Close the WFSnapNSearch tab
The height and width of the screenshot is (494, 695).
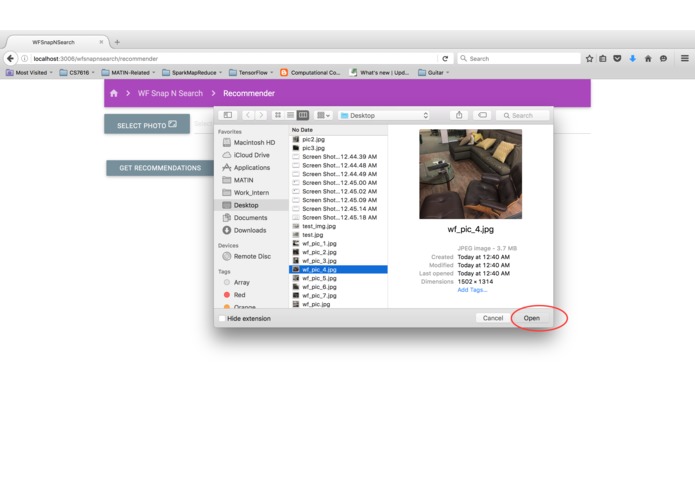pos(101,42)
